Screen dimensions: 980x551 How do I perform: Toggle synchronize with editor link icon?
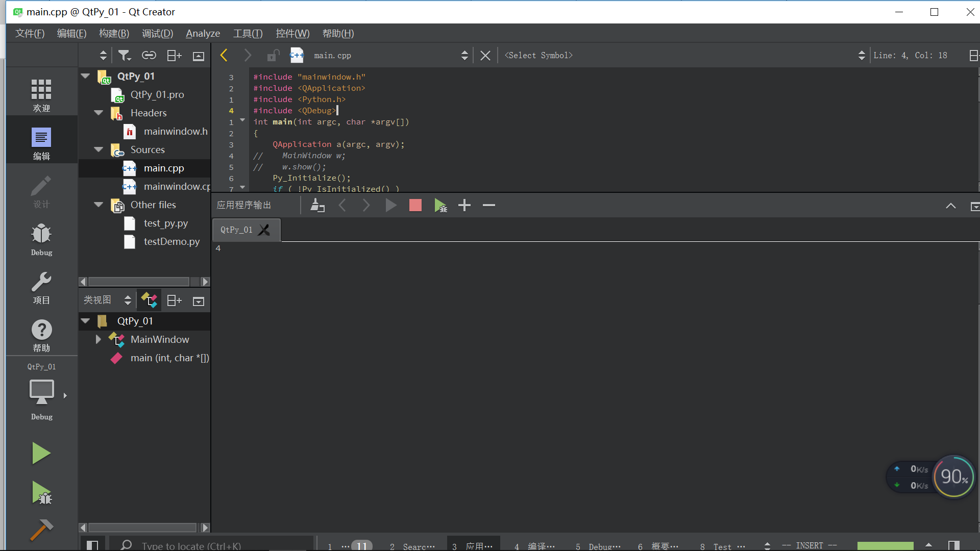click(149, 56)
